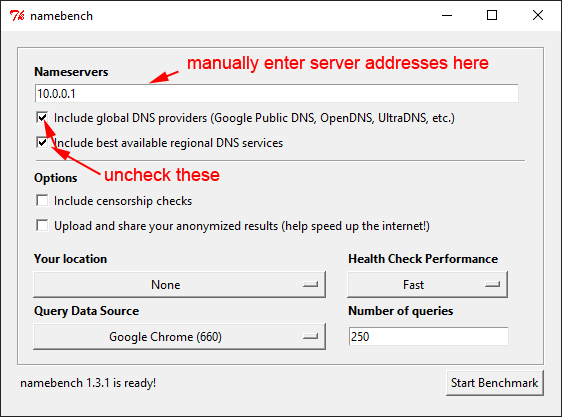The height and width of the screenshot is (417, 562).
Task: Open the Query Data Source dropdown
Action: pos(179,336)
